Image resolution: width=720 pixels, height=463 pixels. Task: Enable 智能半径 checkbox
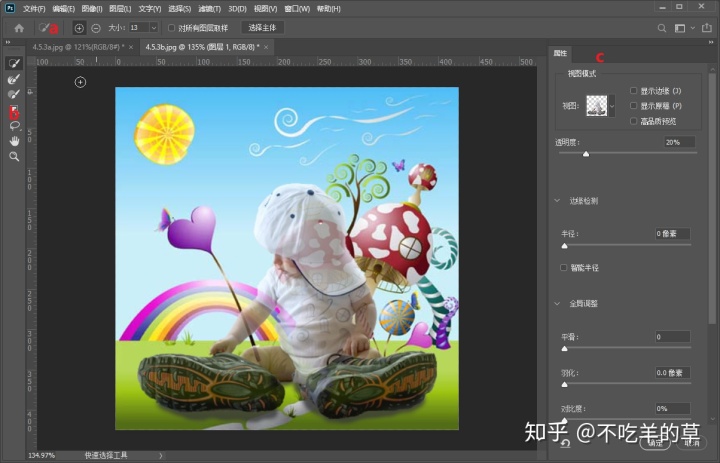pos(563,267)
